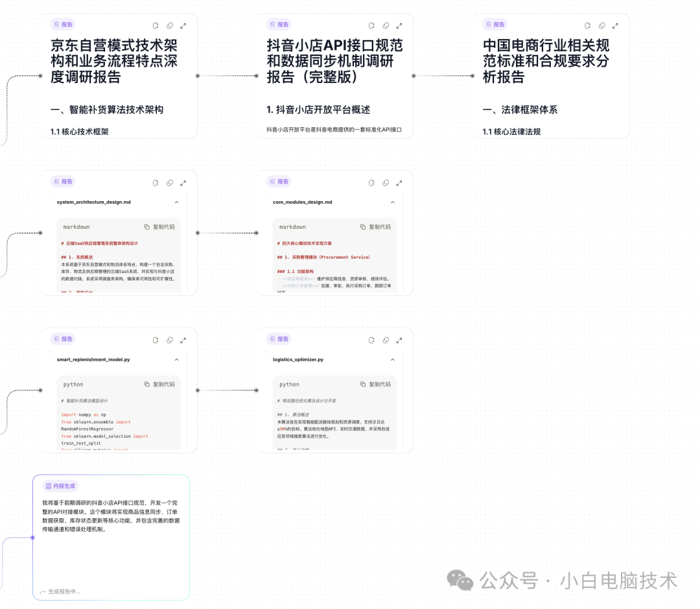Export the core_modules_design.md report card
This screenshot has height=609, width=700.
(371, 183)
